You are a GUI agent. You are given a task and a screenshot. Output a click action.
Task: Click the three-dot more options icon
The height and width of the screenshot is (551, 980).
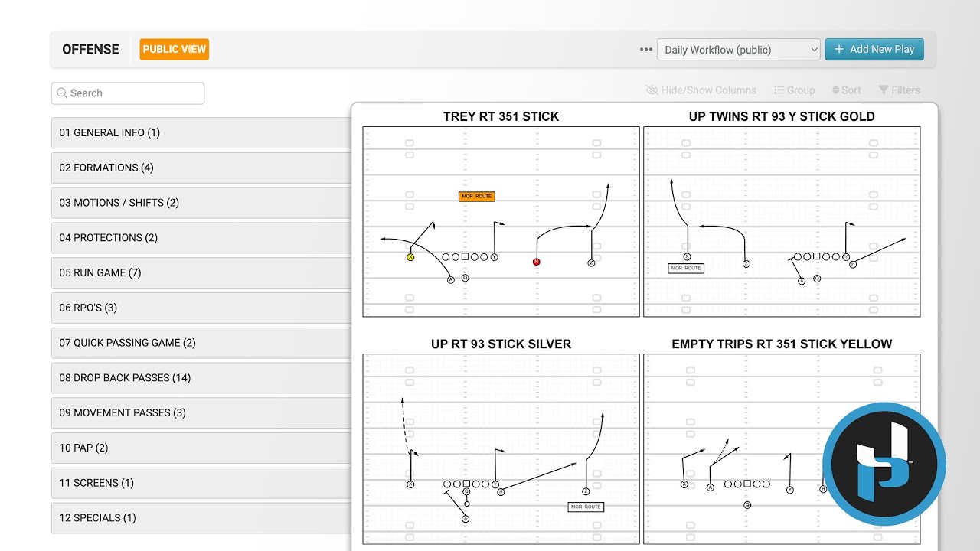click(x=646, y=50)
